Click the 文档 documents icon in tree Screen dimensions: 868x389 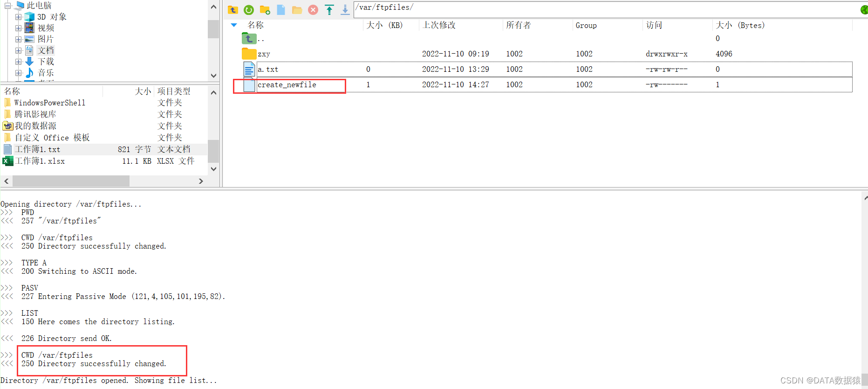[x=29, y=50]
